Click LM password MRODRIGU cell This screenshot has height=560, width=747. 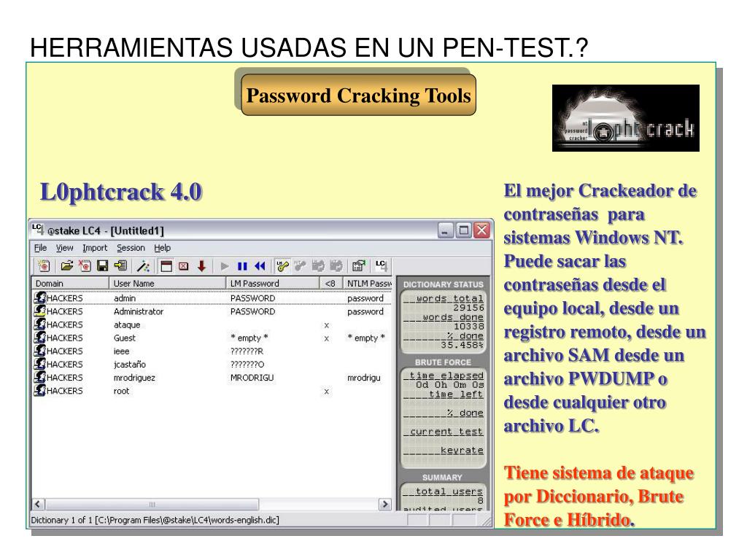(x=252, y=378)
